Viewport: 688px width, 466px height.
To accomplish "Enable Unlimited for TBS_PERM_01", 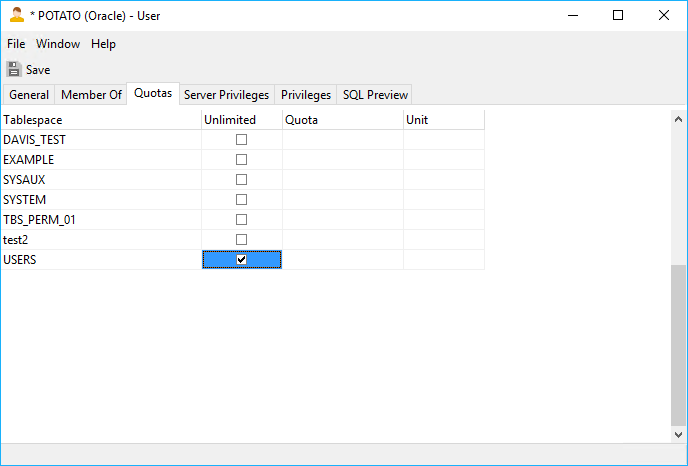I will tap(241, 220).
